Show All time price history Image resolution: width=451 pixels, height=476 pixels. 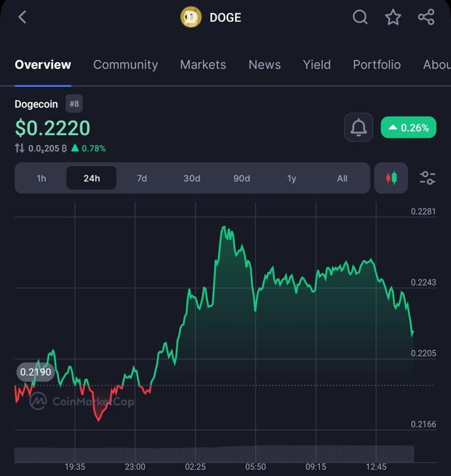(342, 178)
